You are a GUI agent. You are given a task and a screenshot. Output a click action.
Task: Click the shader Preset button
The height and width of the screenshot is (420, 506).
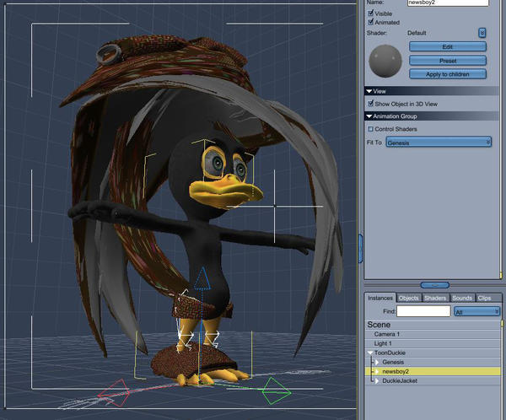point(448,61)
